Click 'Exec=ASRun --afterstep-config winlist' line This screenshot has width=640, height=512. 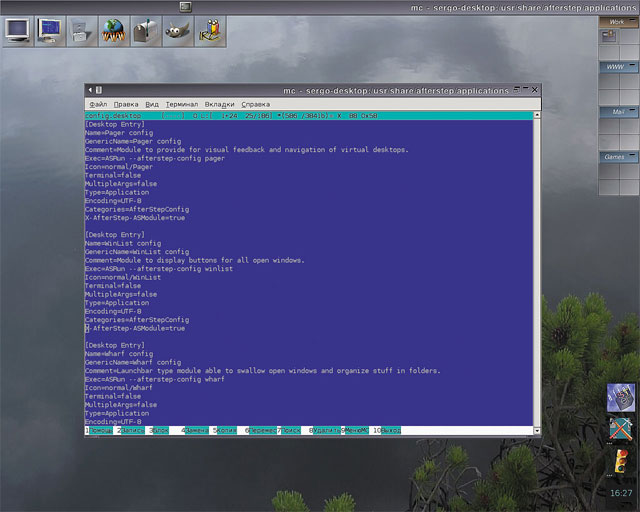pos(159,269)
